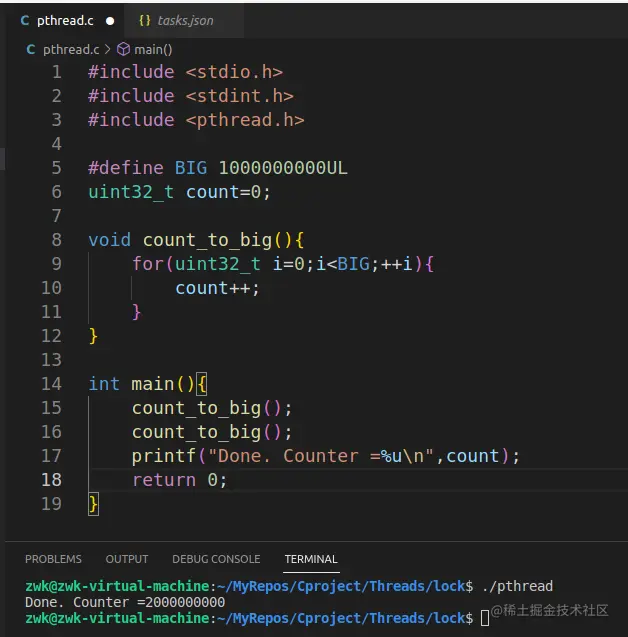Click the BIG macro name in #define line

pyautogui.click(x=191, y=168)
